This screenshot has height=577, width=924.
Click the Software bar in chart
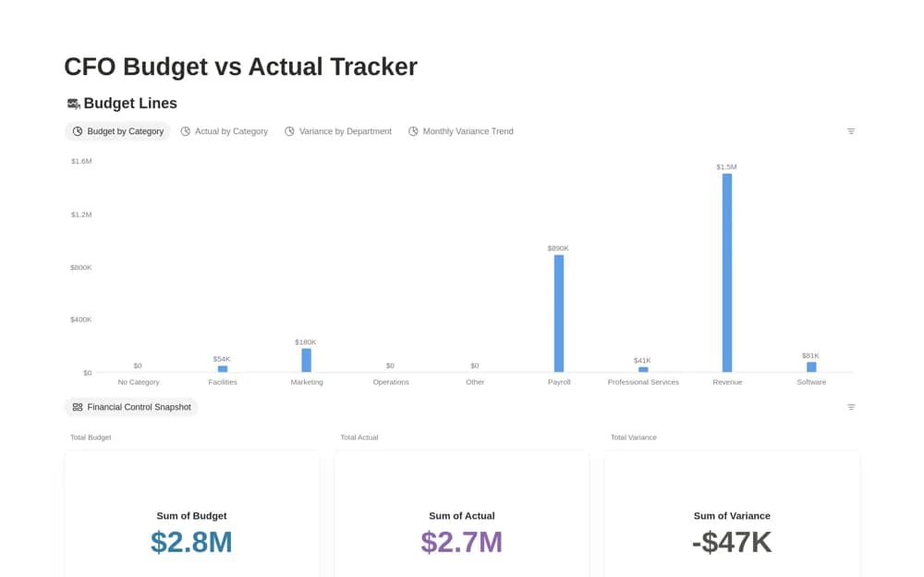pos(811,367)
